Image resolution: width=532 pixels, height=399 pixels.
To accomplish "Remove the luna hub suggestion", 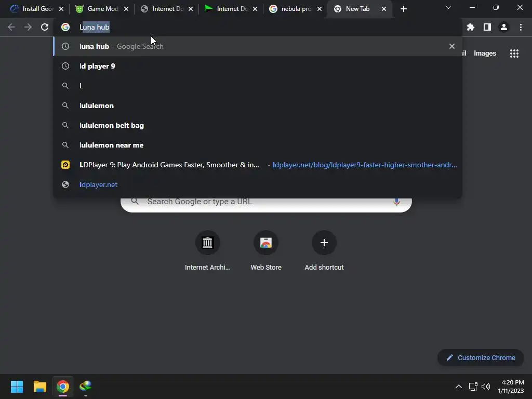I will [x=452, y=46].
